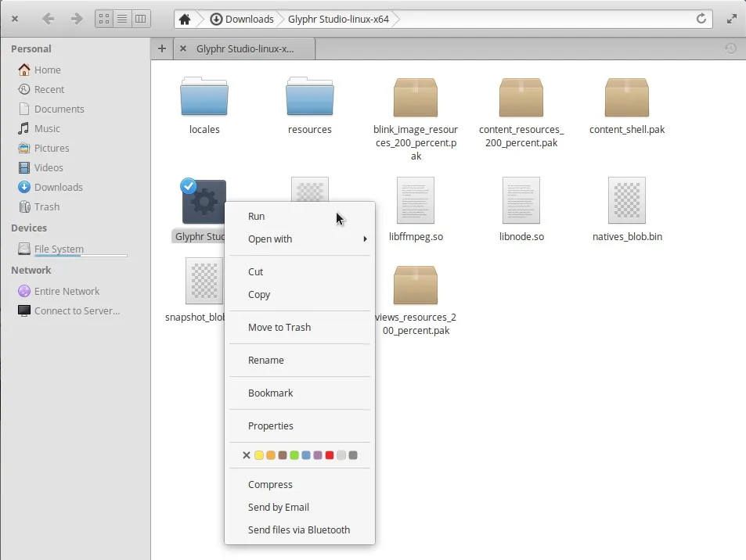Click Connect to Server in sidebar
Image resolution: width=746 pixels, height=560 pixels.
click(x=77, y=311)
